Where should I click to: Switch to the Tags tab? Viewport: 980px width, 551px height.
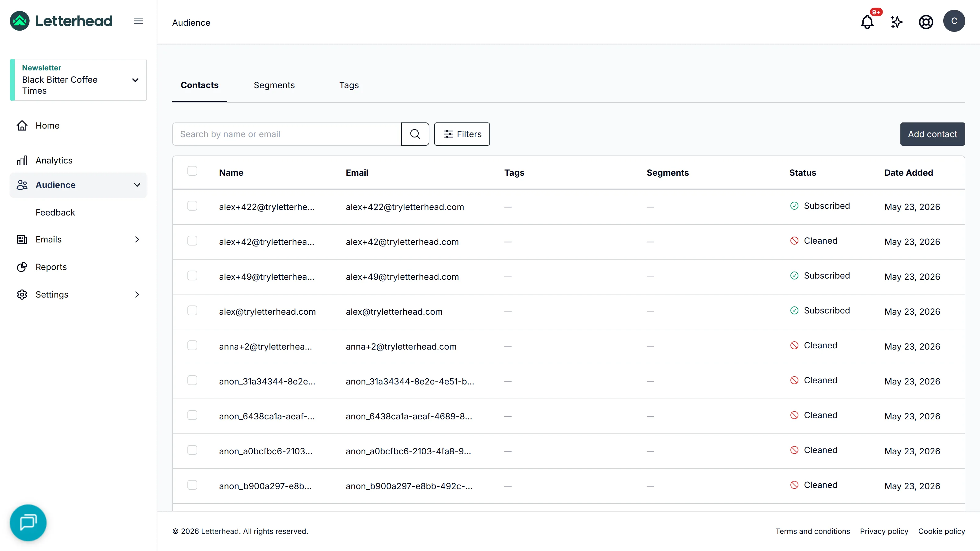[x=349, y=85]
